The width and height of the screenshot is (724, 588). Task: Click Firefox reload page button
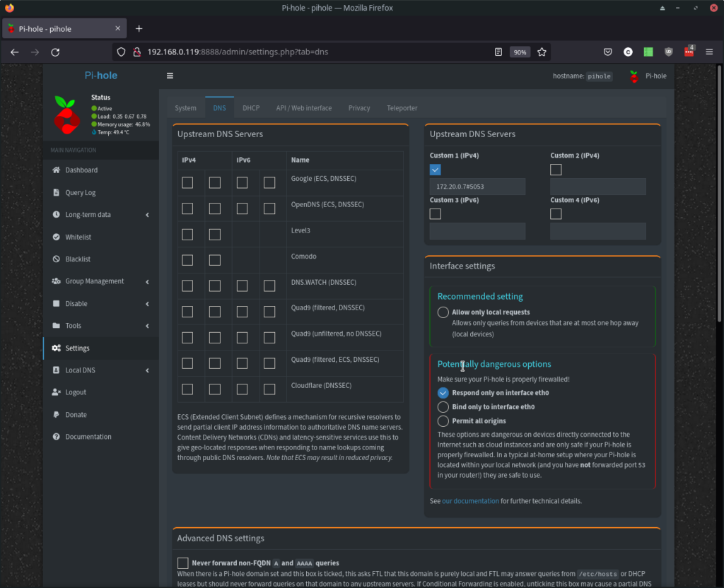55,52
